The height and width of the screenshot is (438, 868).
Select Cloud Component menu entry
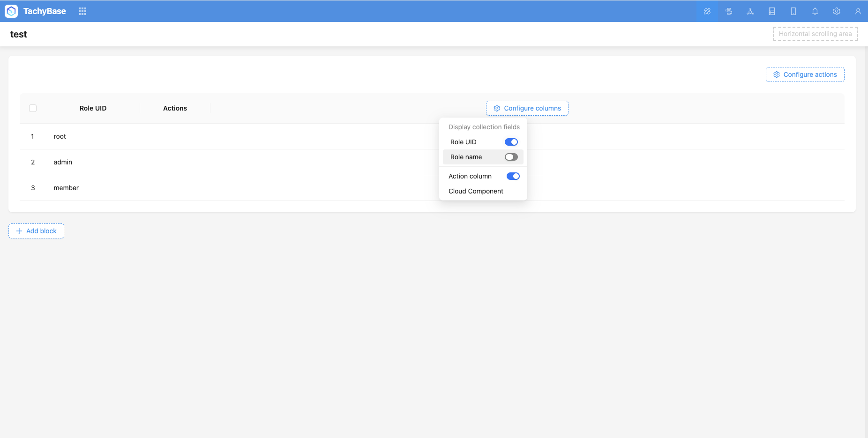(483, 191)
